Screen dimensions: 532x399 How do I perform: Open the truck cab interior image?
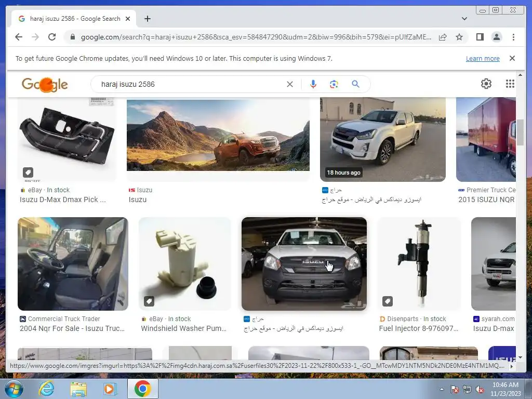coord(73,264)
